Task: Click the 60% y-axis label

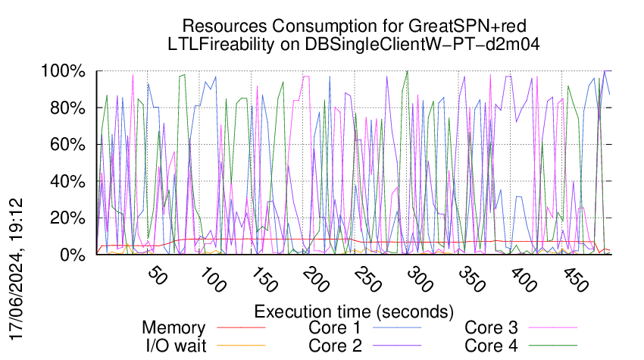Action: coord(67,145)
